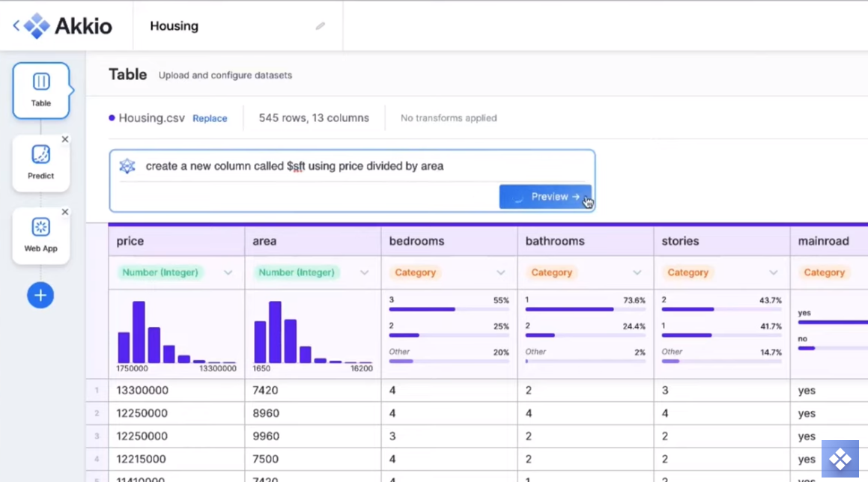Click the Preview button

coord(545,196)
